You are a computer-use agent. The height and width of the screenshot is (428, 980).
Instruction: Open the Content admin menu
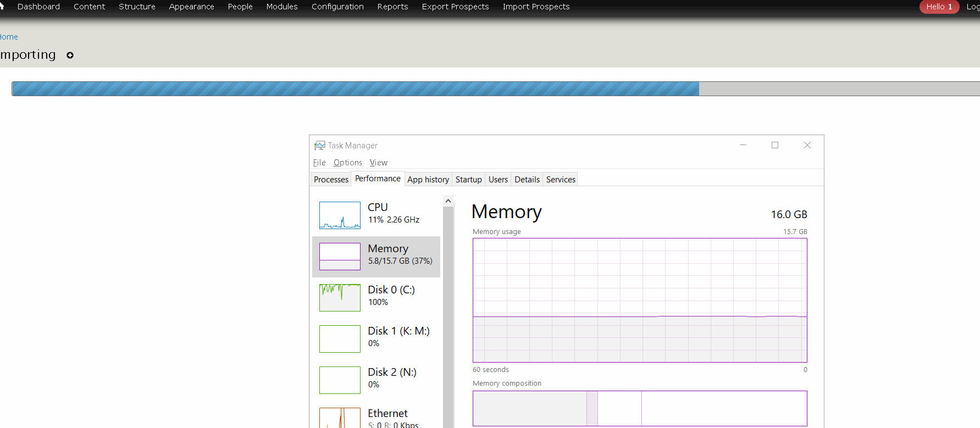(89, 7)
